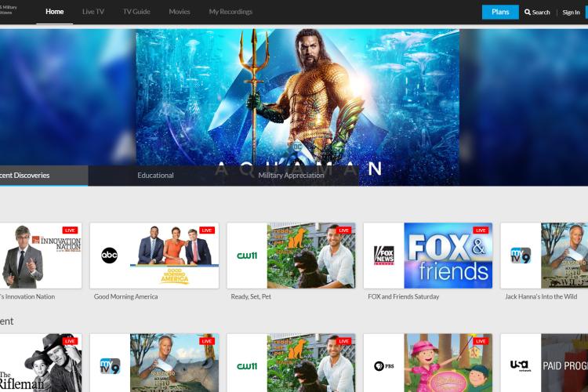Open the Innovation Nation thumbnail
Viewport: 588px width, 392px height.
tap(41, 256)
